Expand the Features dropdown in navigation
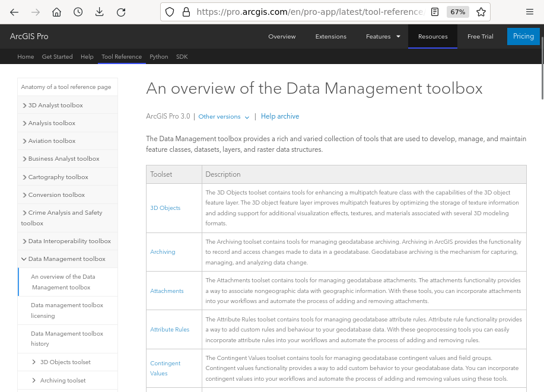Screen dimensions: 544x392 click(383, 37)
